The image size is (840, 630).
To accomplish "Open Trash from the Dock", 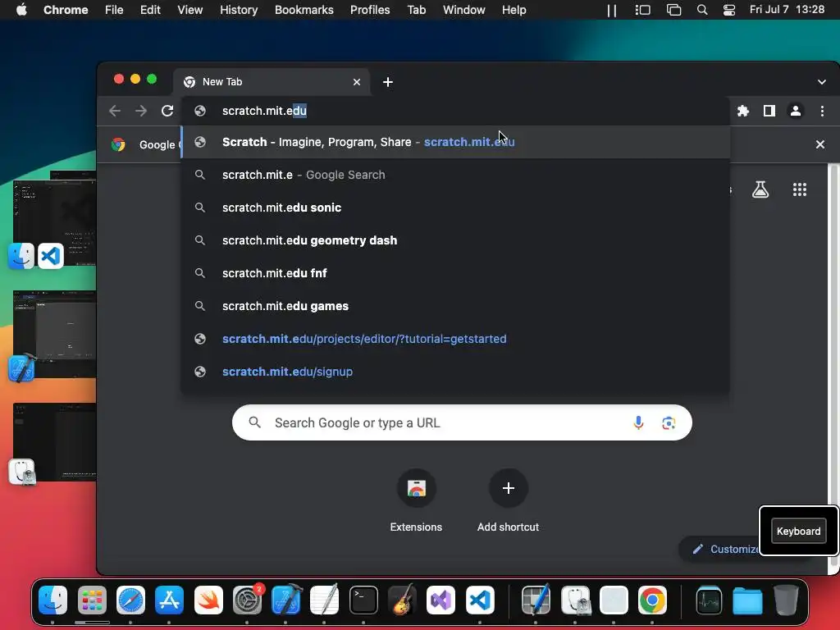I will tap(786, 600).
